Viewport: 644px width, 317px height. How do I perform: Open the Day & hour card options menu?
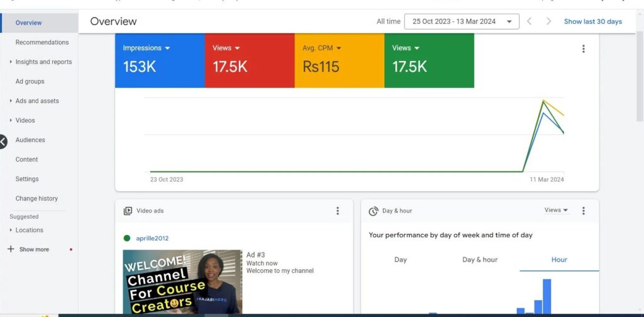(583, 211)
